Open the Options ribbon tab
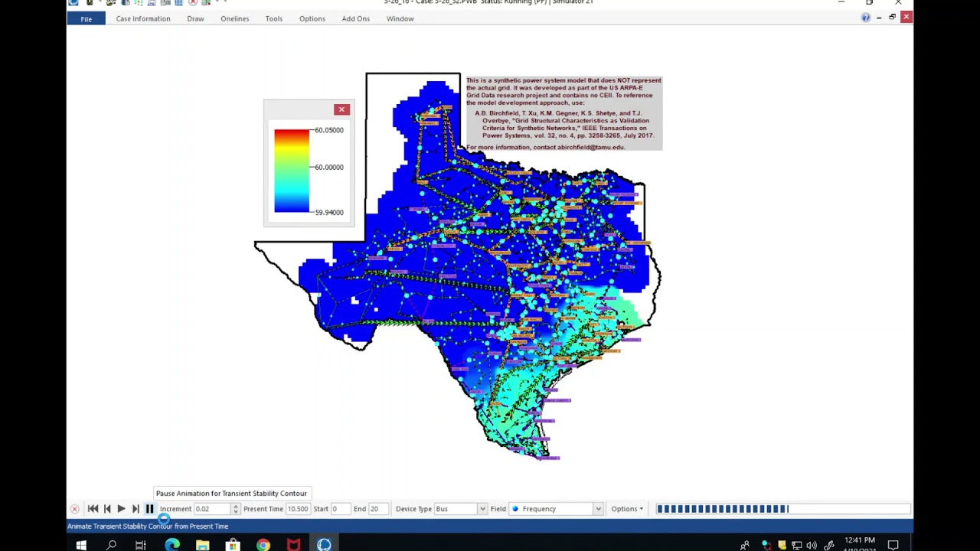 pyautogui.click(x=312, y=18)
